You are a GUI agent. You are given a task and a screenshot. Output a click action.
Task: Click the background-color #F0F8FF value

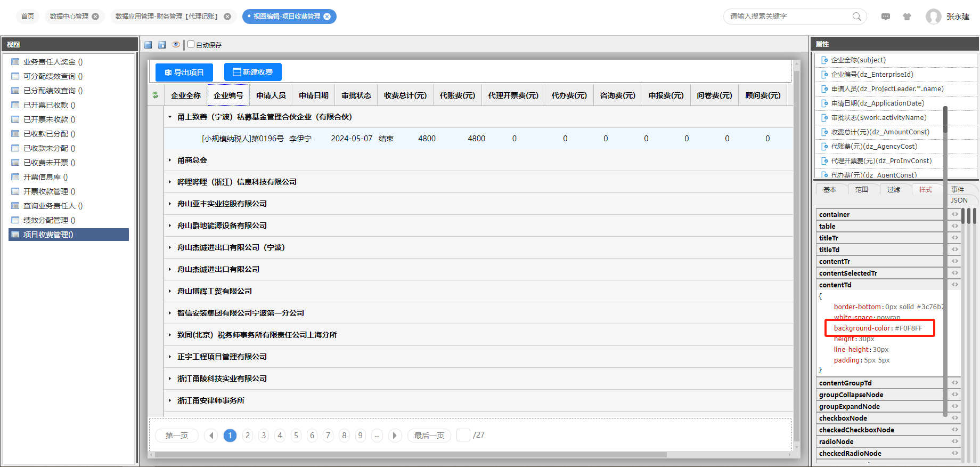tap(909, 328)
